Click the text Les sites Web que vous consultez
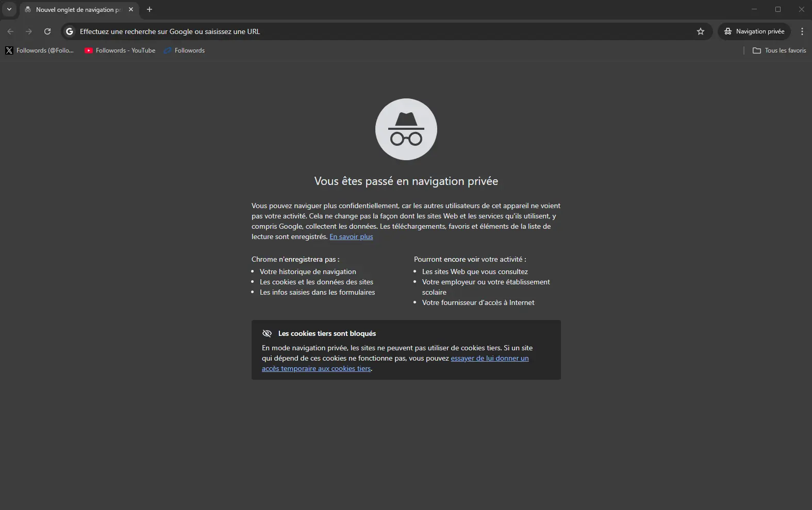 point(475,271)
